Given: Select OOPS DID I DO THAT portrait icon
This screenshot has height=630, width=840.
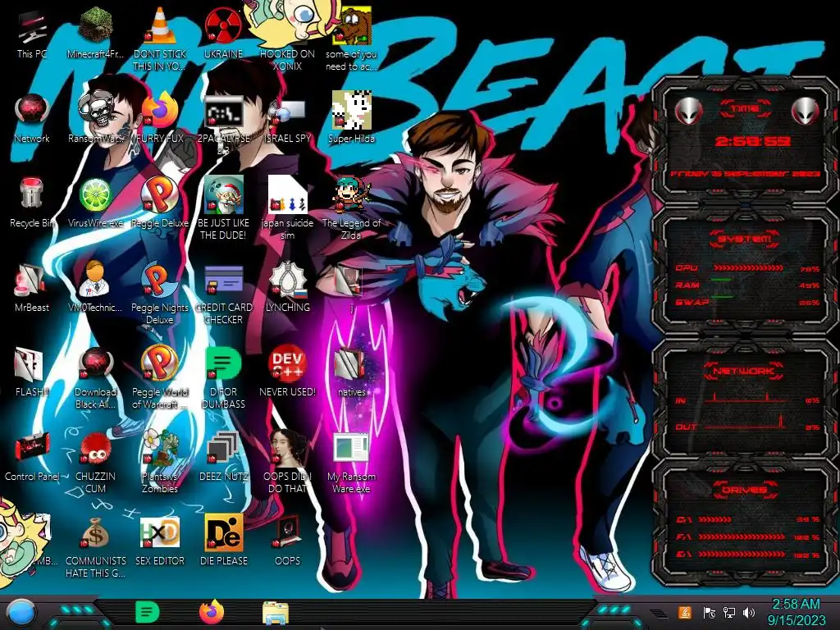Looking at the screenshot, I should (288, 450).
